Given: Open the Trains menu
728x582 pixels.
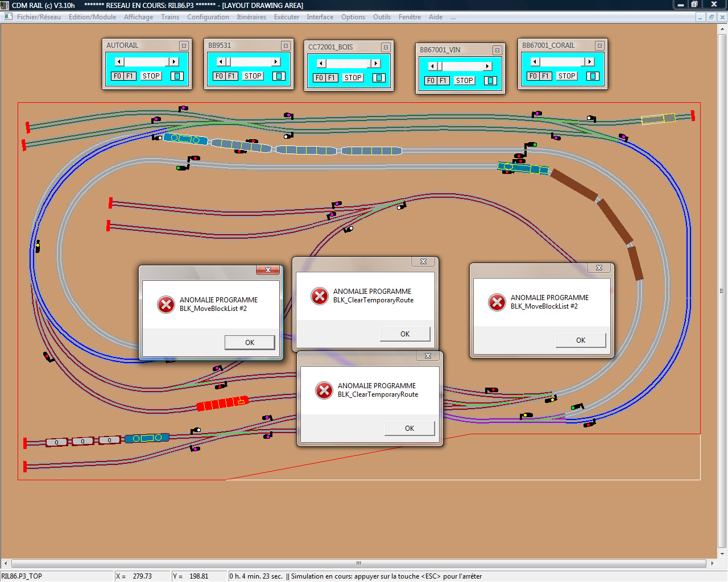Looking at the screenshot, I should point(170,17).
